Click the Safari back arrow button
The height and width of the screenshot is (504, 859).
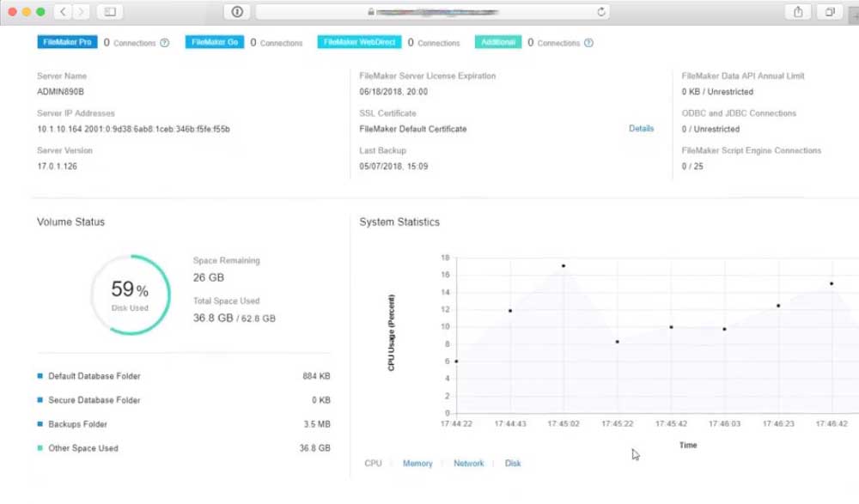(x=63, y=11)
